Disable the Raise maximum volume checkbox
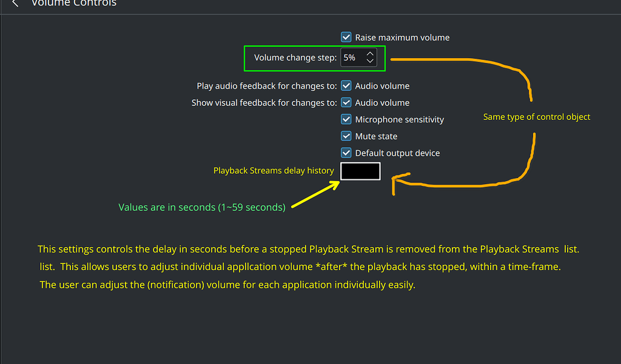Viewport: 621px width, 364px height. coord(346,38)
